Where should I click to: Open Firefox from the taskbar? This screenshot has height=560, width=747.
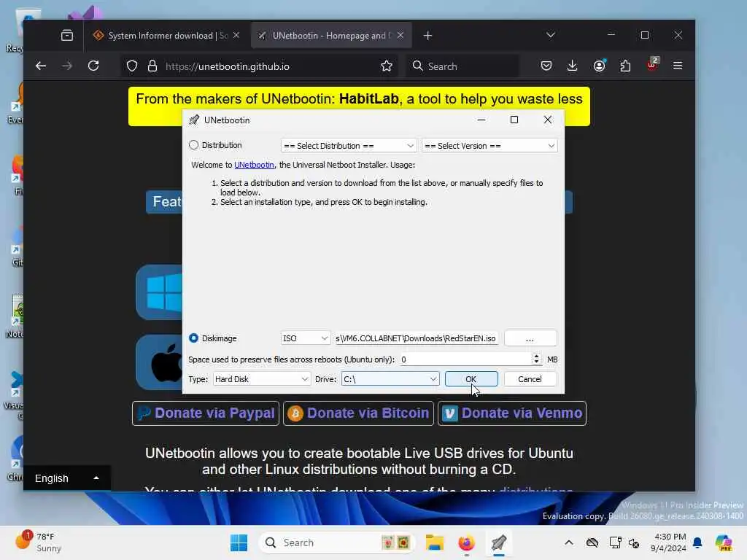(466, 542)
